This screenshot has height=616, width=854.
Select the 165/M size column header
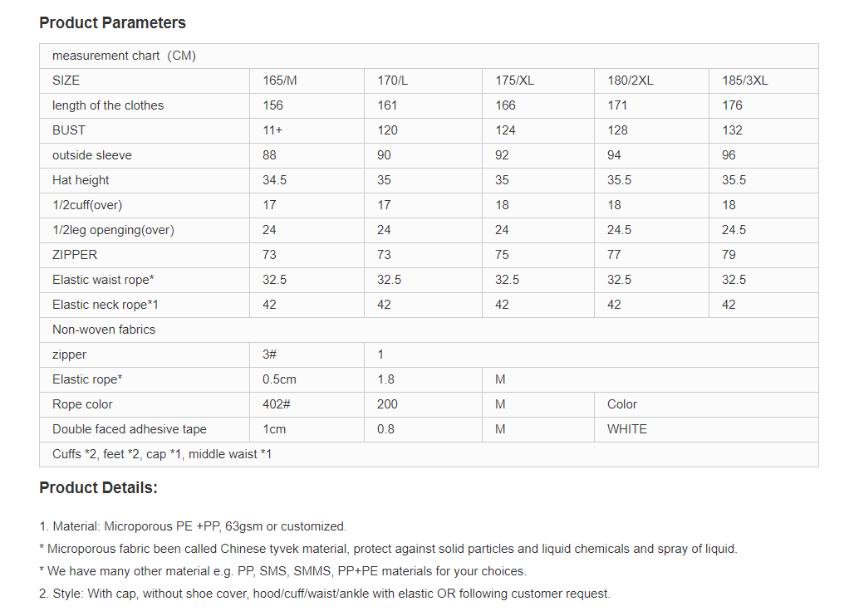[x=280, y=81]
